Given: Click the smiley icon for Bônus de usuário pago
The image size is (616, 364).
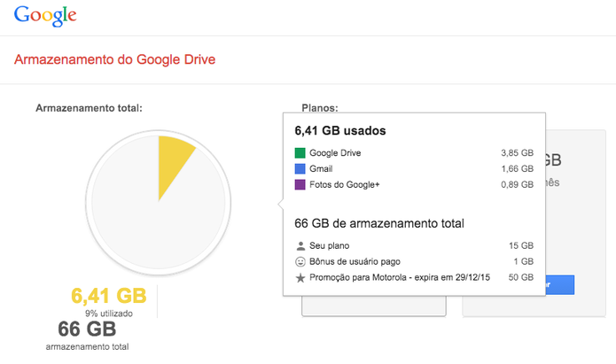Looking at the screenshot, I should coord(300,261).
